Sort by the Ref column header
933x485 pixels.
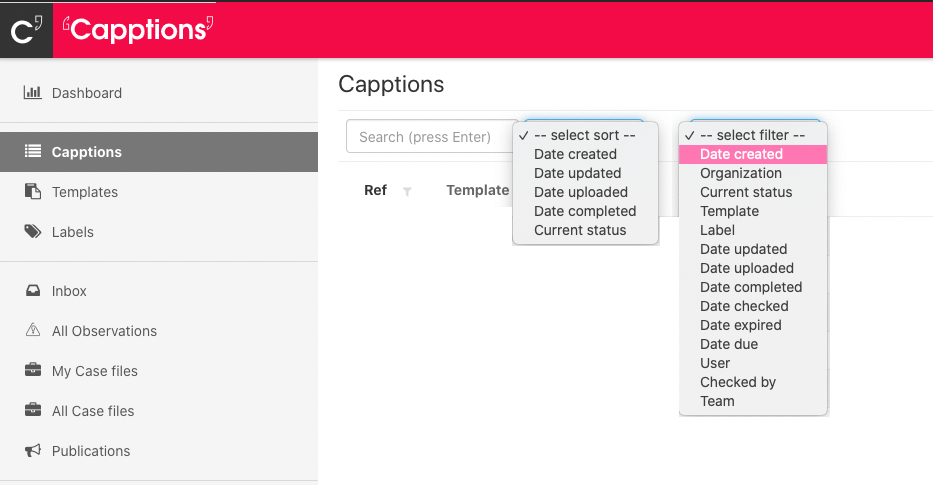(375, 190)
